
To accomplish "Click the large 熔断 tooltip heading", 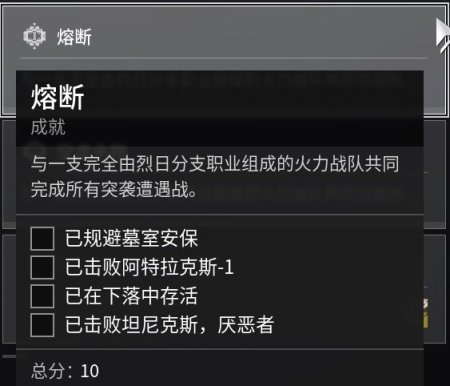I will 57,97.
